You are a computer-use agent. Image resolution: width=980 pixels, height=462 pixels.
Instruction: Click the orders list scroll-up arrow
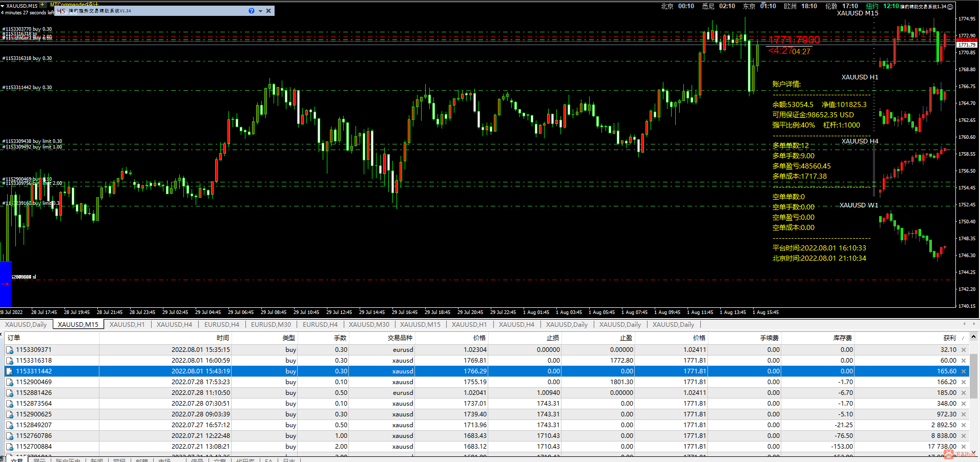[x=973, y=337]
